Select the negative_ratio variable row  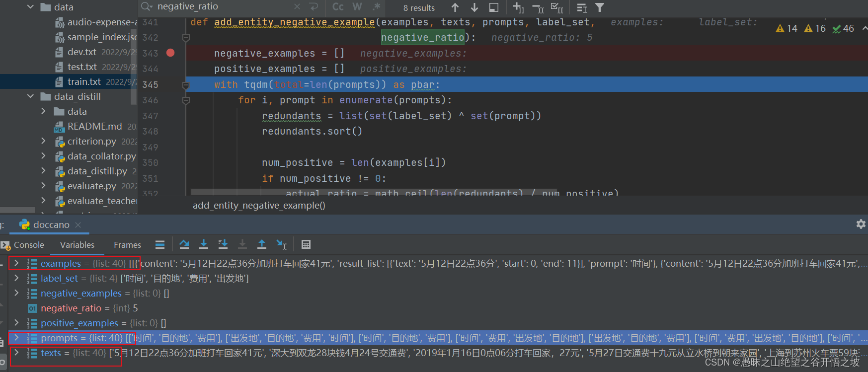pyautogui.click(x=437, y=308)
